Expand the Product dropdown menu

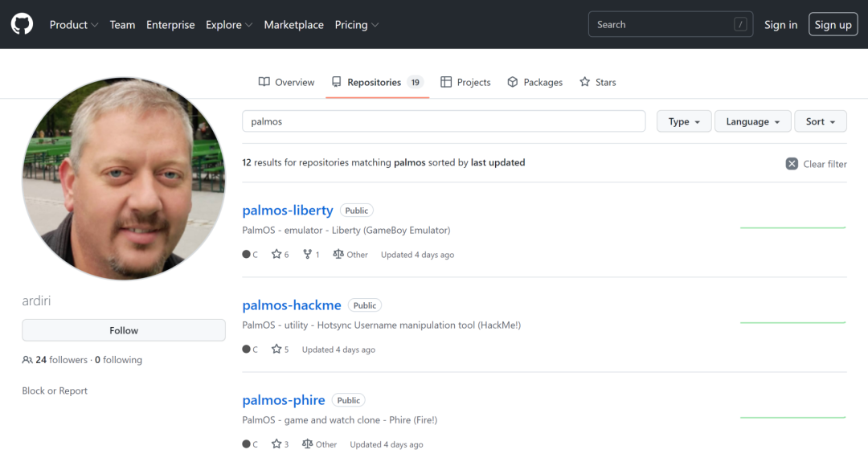(x=74, y=25)
